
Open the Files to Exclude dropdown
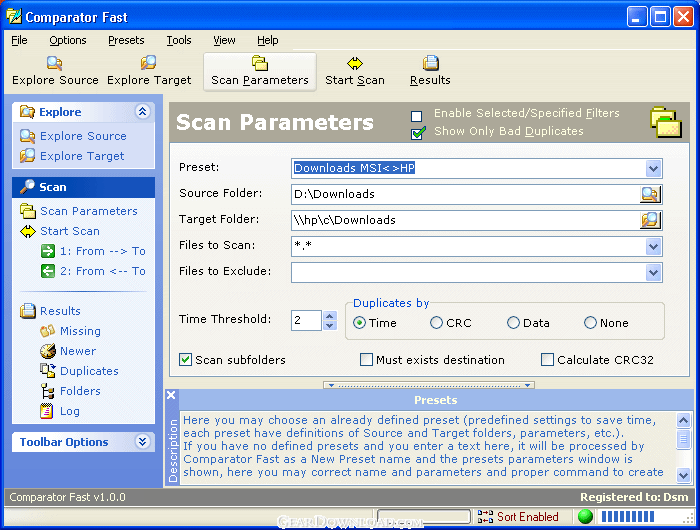(653, 272)
